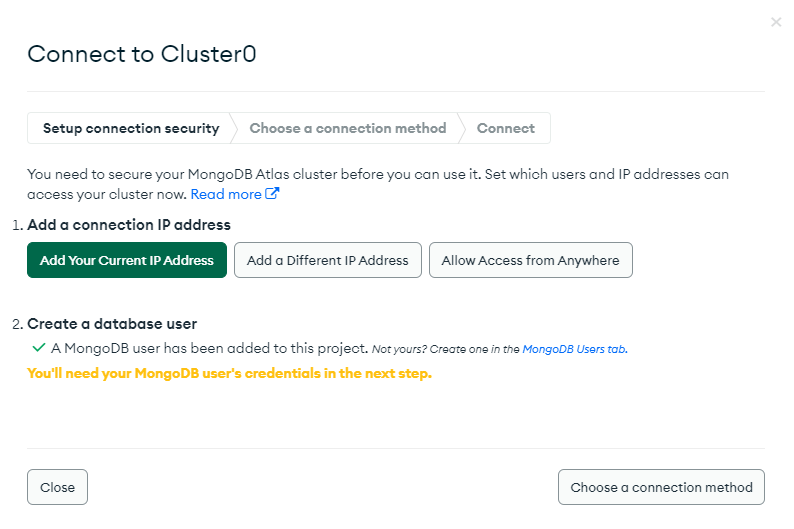Click the Connect to Cluster0 title
This screenshot has height=529, width=794.
(142, 54)
